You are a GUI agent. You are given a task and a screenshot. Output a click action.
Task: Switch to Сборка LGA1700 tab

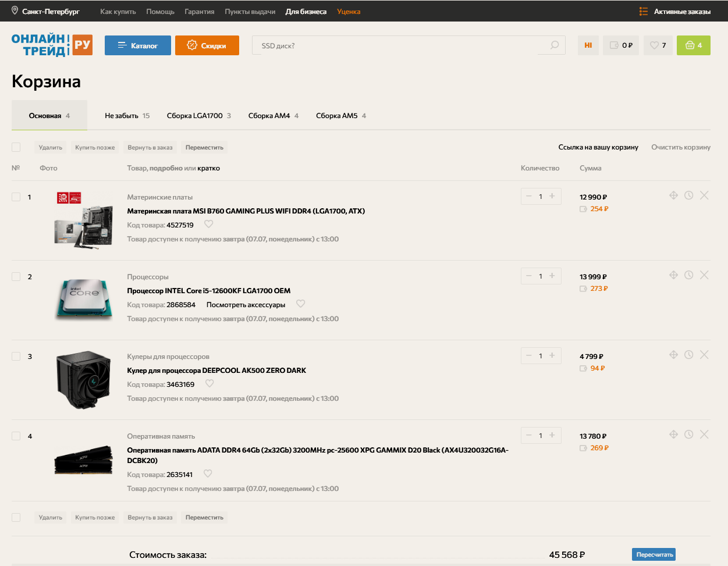(199, 116)
